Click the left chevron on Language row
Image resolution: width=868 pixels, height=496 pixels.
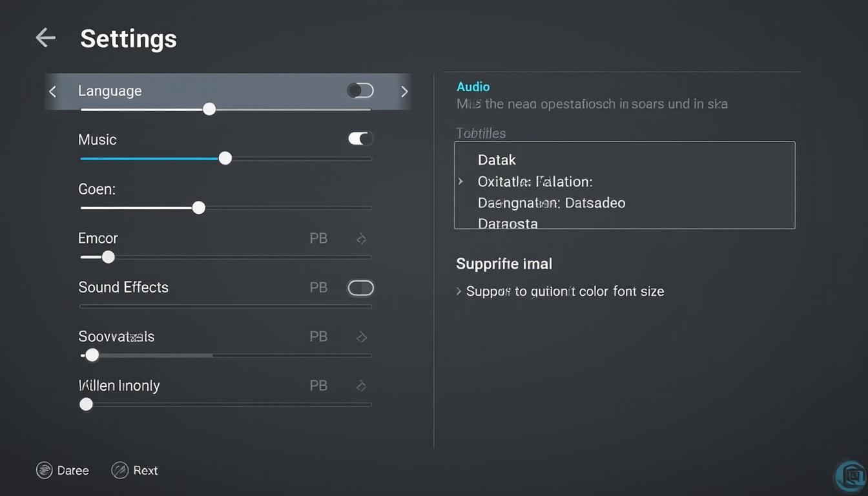(x=53, y=92)
